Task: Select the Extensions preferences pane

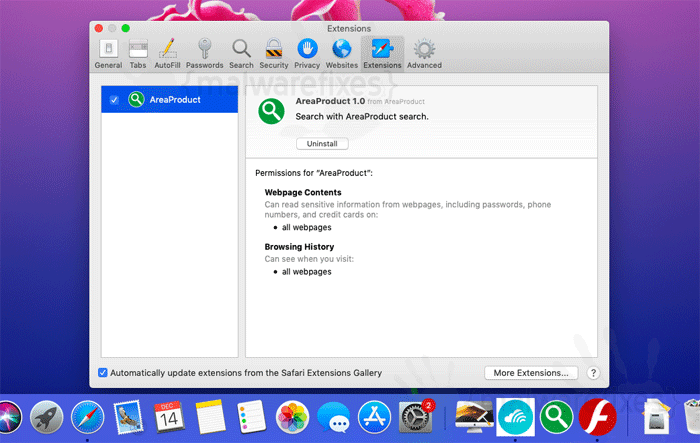Action: coord(382,54)
